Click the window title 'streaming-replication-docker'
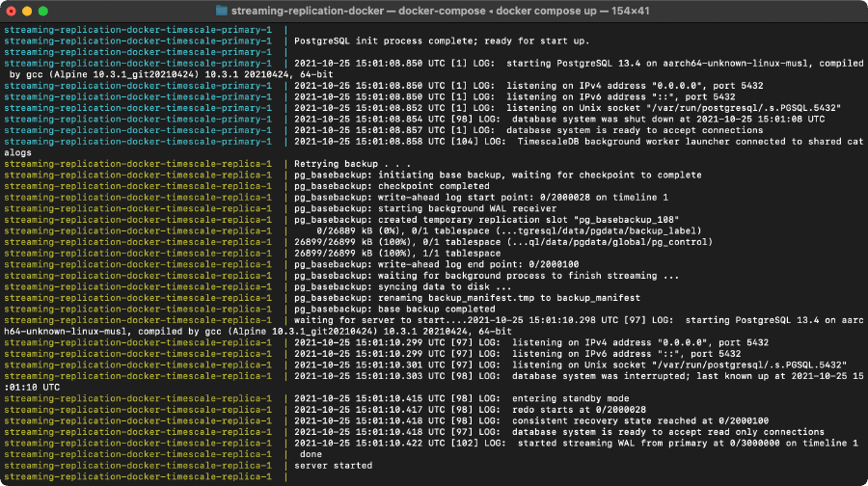The height and width of the screenshot is (486, 868). (x=308, y=11)
